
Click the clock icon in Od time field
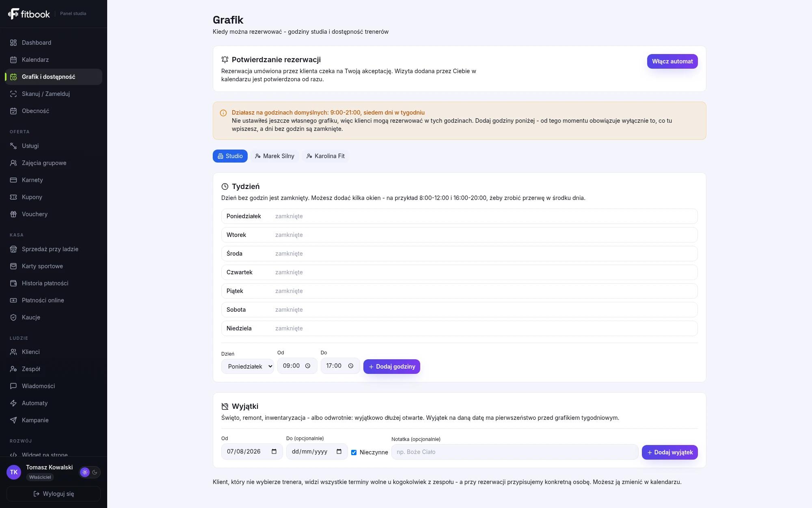(x=308, y=366)
